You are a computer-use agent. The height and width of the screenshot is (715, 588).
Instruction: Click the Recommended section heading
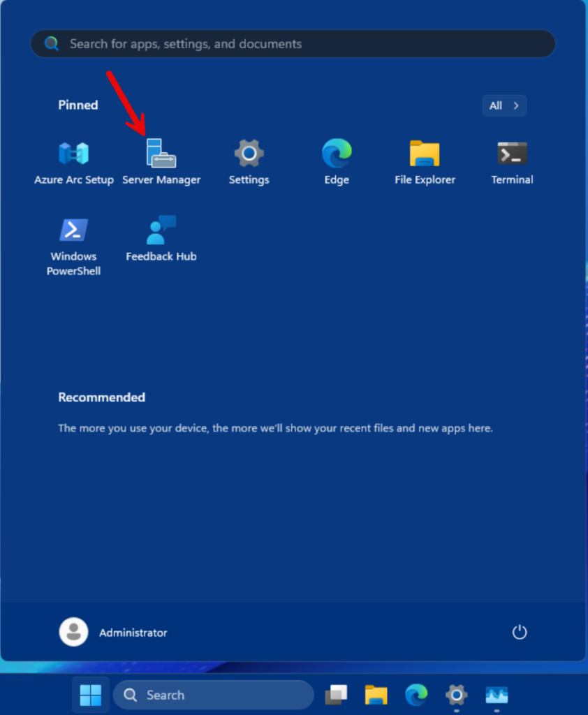pyautogui.click(x=102, y=397)
